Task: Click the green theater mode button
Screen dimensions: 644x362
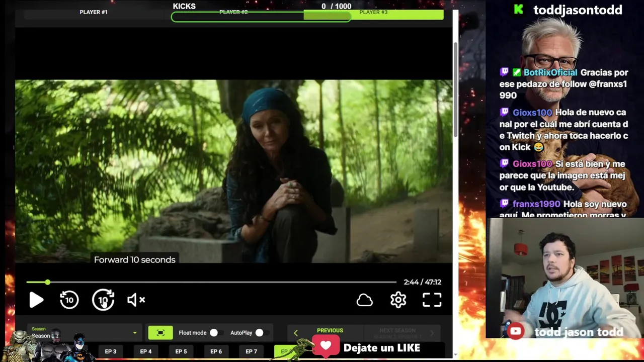Action: pos(160,333)
